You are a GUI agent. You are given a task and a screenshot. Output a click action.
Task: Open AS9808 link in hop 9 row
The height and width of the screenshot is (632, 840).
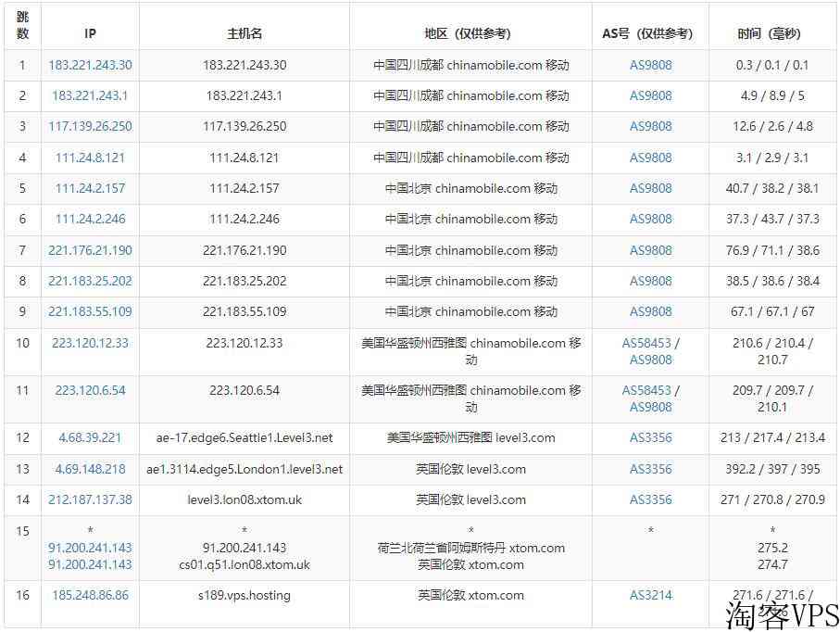coord(650,311)
